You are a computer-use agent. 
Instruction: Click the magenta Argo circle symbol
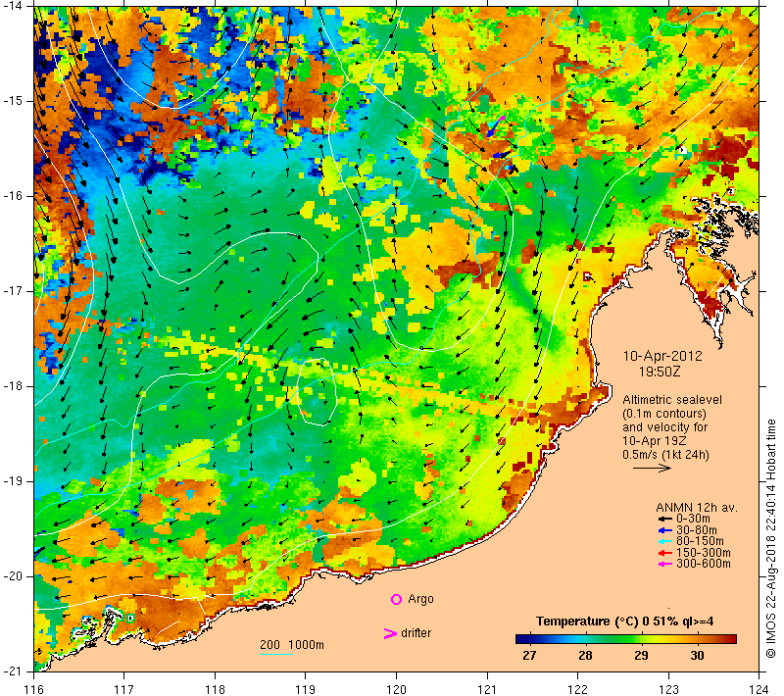[x=396, y=599]
